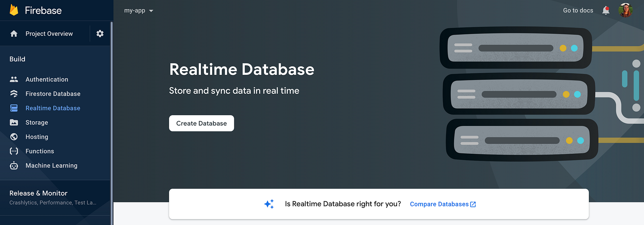Open project settings gear icon

100,33
